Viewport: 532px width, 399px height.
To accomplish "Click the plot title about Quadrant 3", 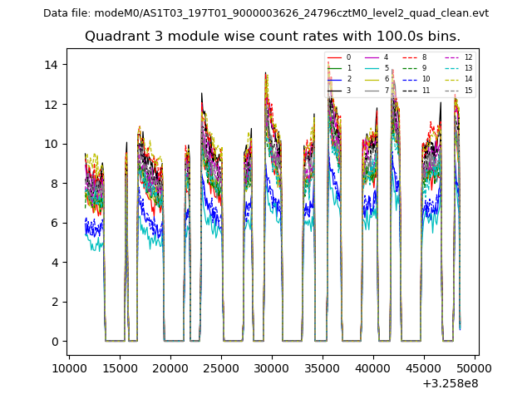I will (x=272, y=37).
